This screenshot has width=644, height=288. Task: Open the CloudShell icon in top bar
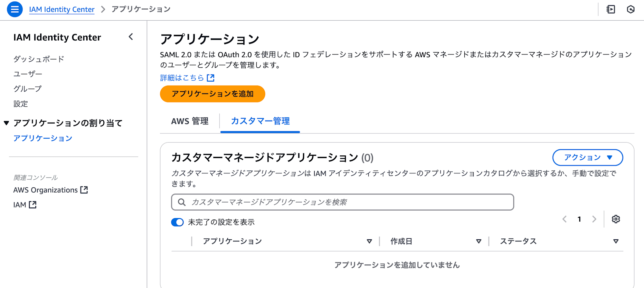tap(611, 9)
